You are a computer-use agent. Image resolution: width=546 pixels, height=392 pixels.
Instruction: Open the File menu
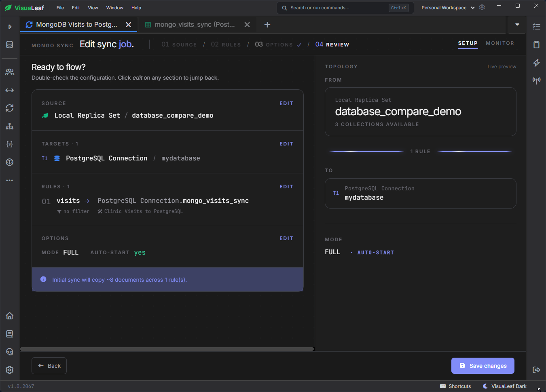point(60,8)
